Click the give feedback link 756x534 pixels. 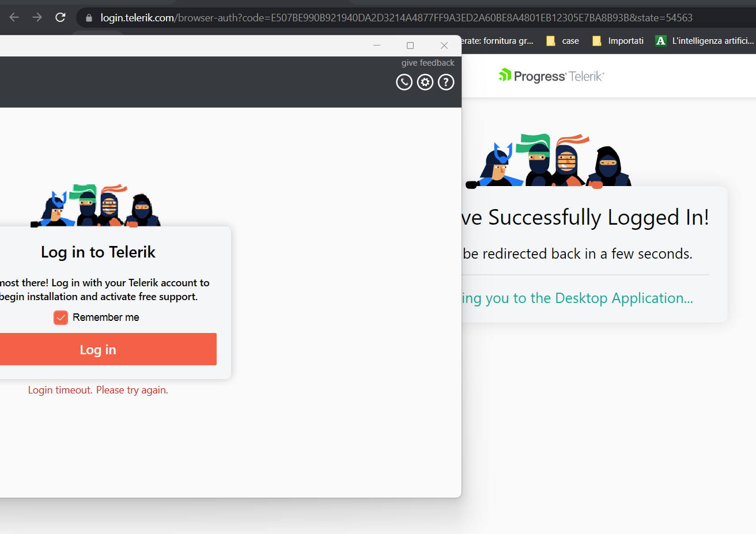(x=428, y=63)
